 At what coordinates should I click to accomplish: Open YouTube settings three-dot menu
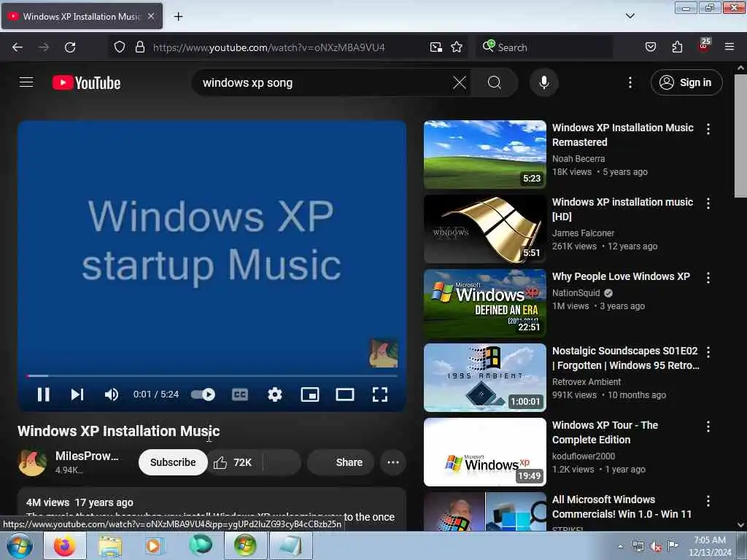(x=630, y=82)
